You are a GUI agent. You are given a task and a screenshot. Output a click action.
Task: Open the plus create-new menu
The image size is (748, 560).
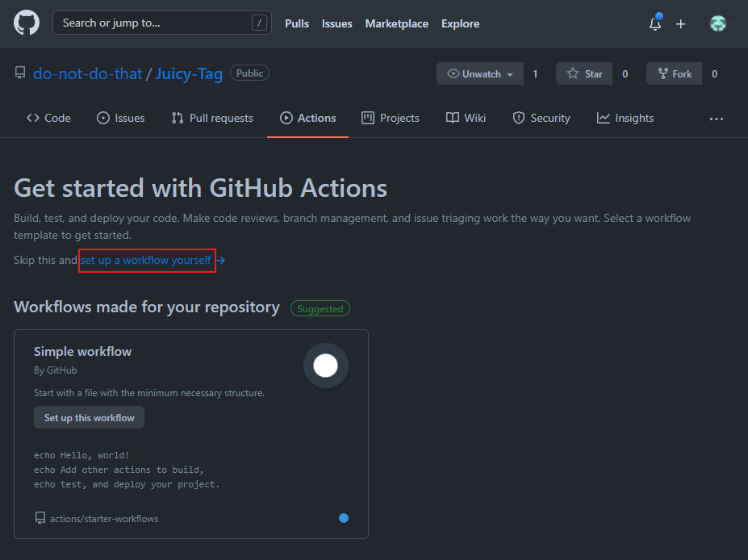pos(681,24)
